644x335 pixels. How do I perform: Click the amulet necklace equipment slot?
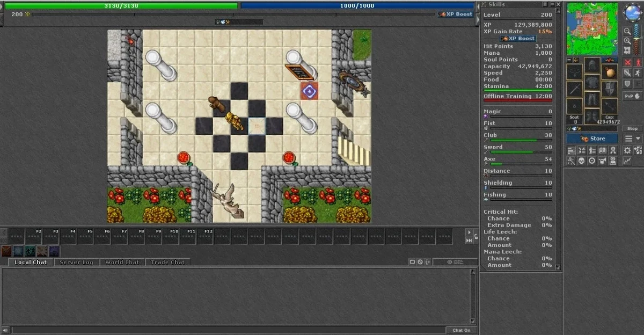574,71
